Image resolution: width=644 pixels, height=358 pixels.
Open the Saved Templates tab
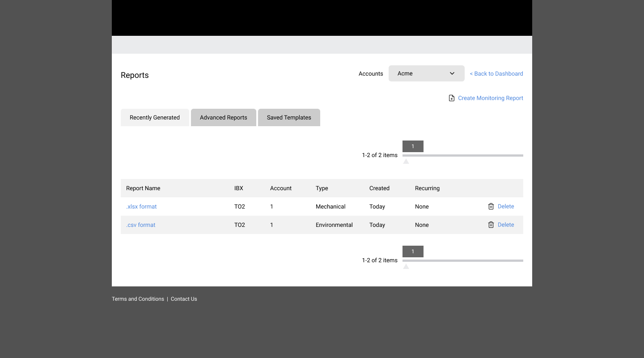pos(289,118)
